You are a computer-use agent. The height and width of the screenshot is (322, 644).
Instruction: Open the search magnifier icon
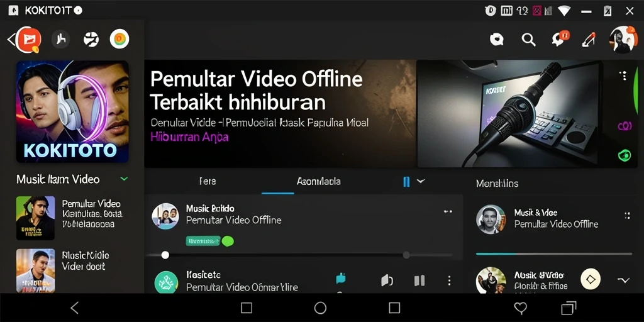point(528,40)
